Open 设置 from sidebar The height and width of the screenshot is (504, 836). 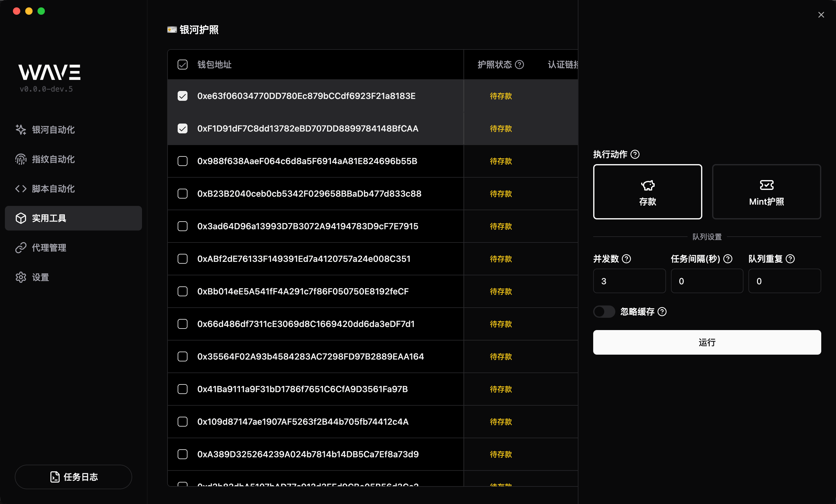pyautogui.click(x=41, y=278)
